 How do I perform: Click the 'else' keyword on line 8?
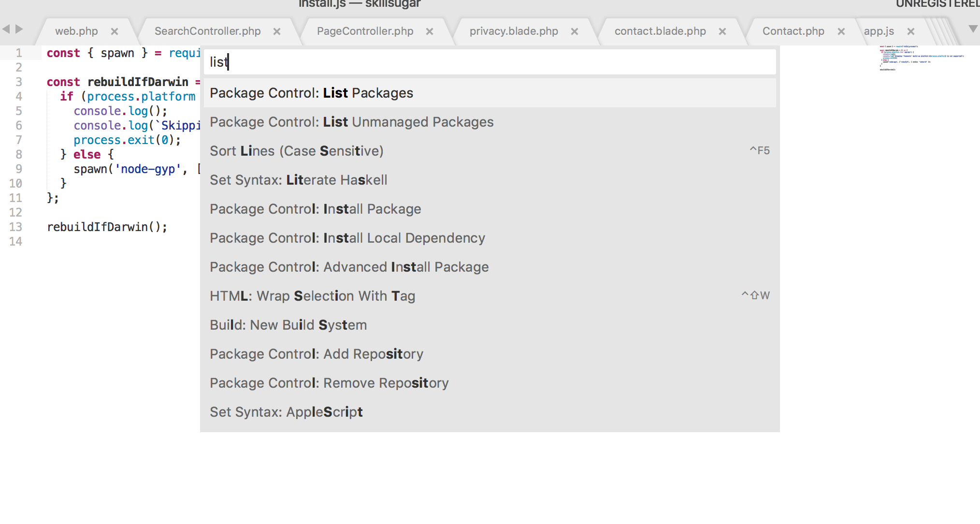pos(87,155)
